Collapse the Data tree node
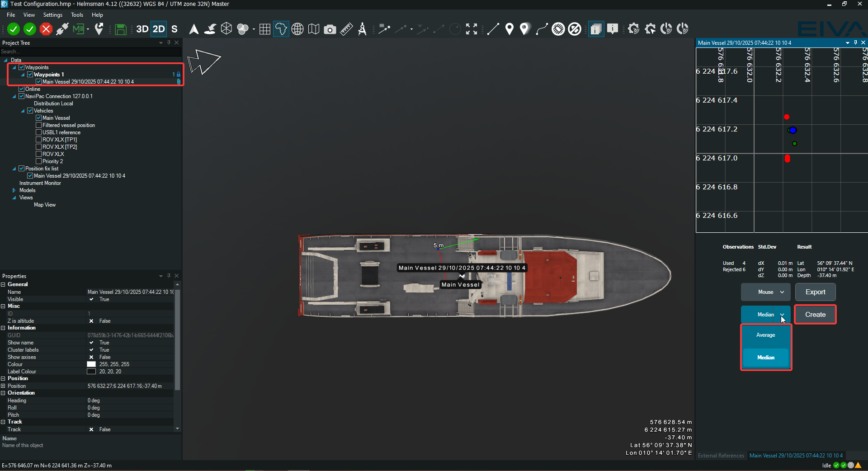This screenshot has height=471, width=868. pyautogui.click(x=5, y=60)
